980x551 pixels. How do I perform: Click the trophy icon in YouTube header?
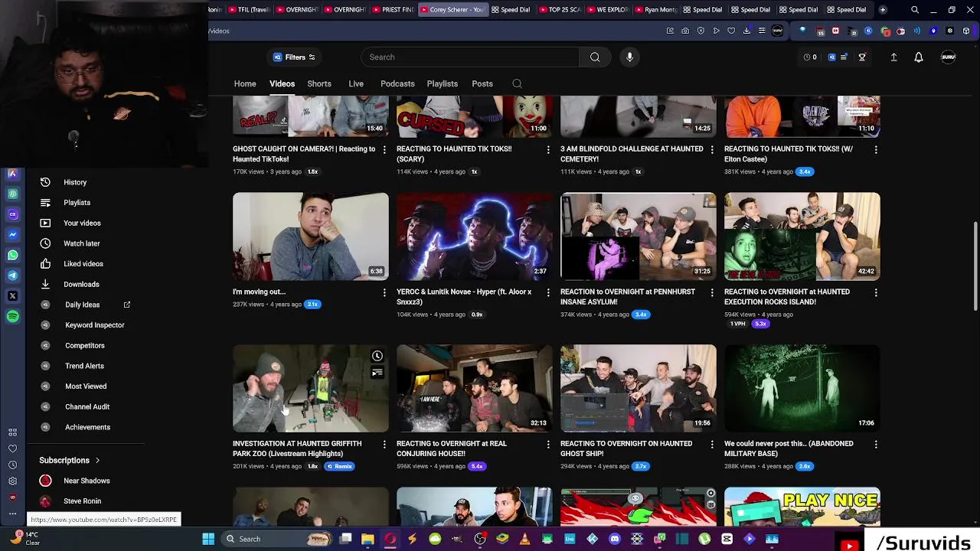[862, 57]
